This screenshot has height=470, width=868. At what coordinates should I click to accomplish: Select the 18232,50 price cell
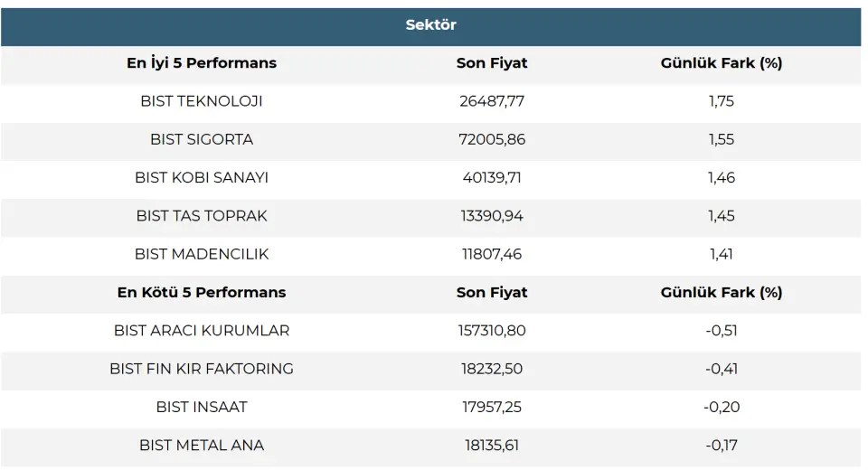pos(492,369)
